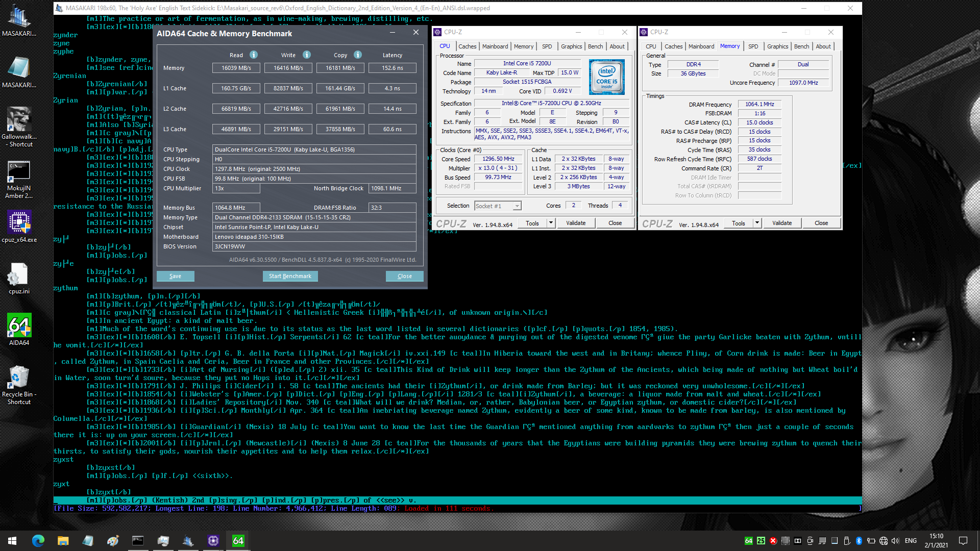Switch to Memory tab in left CPU-Z window
The height and width of the screenshot is (551, 980).
click(x=524, y=46)
